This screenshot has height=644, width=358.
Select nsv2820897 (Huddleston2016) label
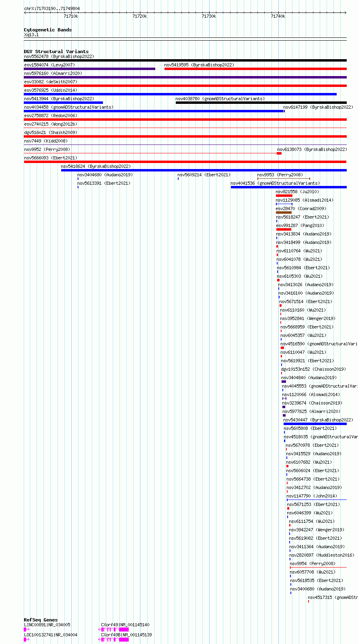(x=322, y=555)
